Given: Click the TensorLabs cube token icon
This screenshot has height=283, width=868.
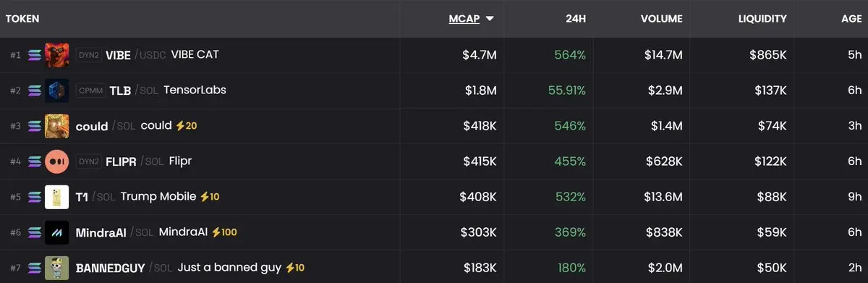Looking at the screenshot, I should (57, 90).
